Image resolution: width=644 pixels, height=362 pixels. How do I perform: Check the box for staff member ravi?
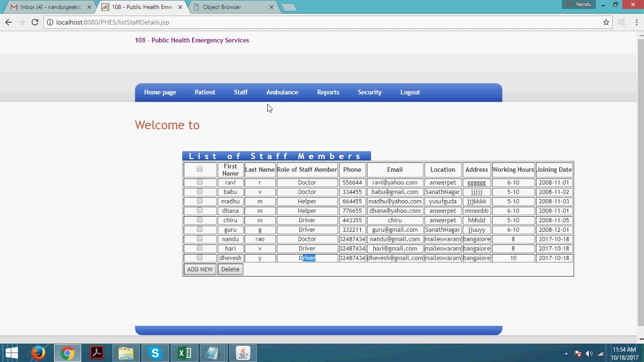tap(200, 182)
